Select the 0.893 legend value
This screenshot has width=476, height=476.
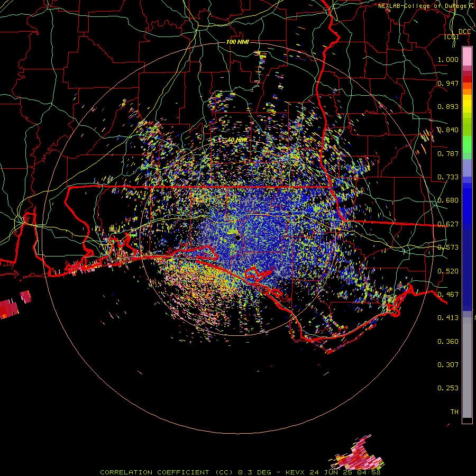(448, 106)
